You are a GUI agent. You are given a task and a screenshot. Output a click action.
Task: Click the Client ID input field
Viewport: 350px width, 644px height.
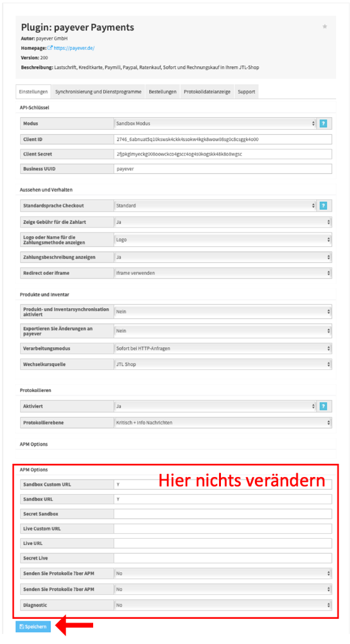[x=223, y=139]
